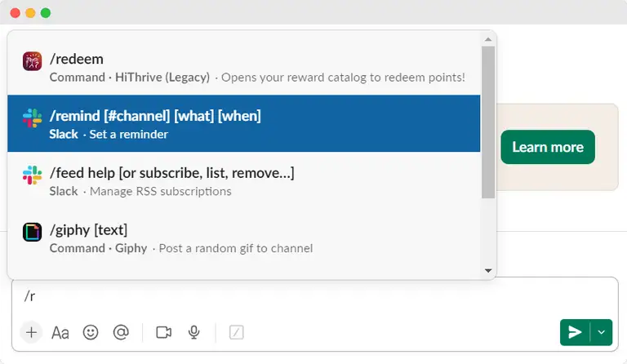Click the HiThrive app icon
627x364 pixels.
tap(32, 60)
